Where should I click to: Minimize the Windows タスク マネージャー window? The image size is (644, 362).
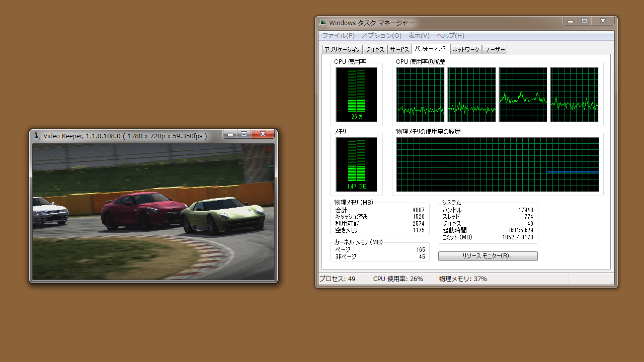tap(570, 21)
